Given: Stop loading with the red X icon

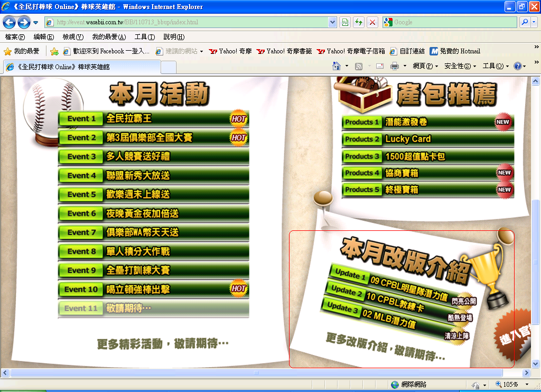Looking at the screenshot, I should (372, 22).
